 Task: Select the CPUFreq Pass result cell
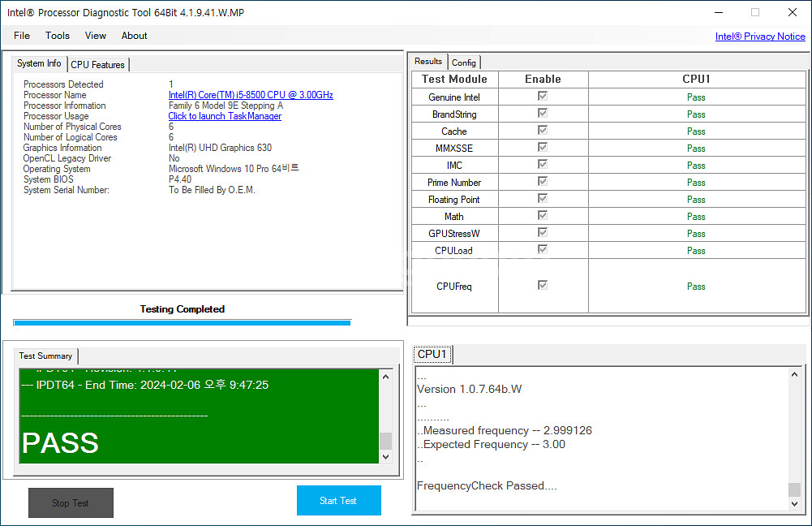click(696, 287)
